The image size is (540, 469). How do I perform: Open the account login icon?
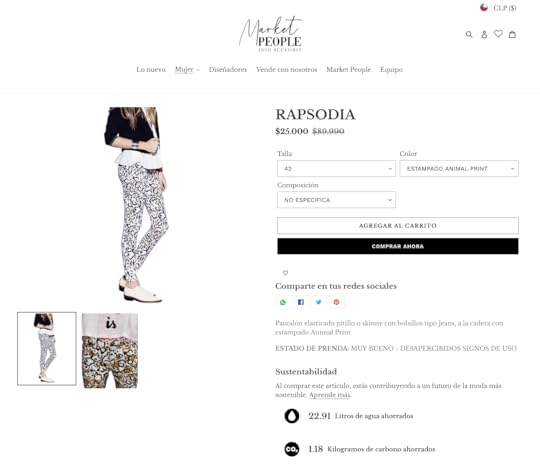[x=484, y=34]
